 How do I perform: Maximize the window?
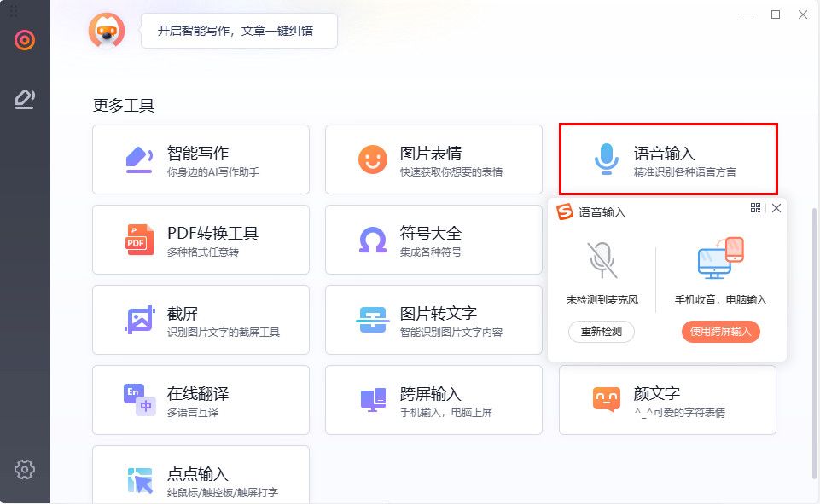click(x=776, y=14)
